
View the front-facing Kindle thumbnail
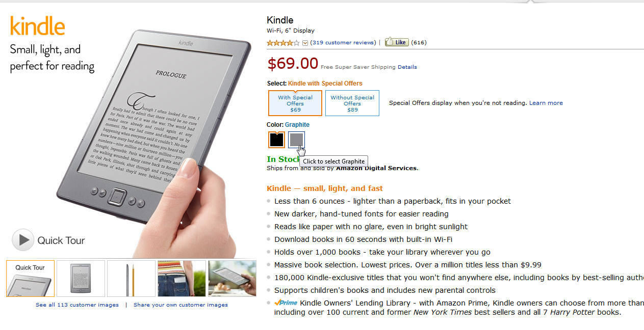(81, 279)
